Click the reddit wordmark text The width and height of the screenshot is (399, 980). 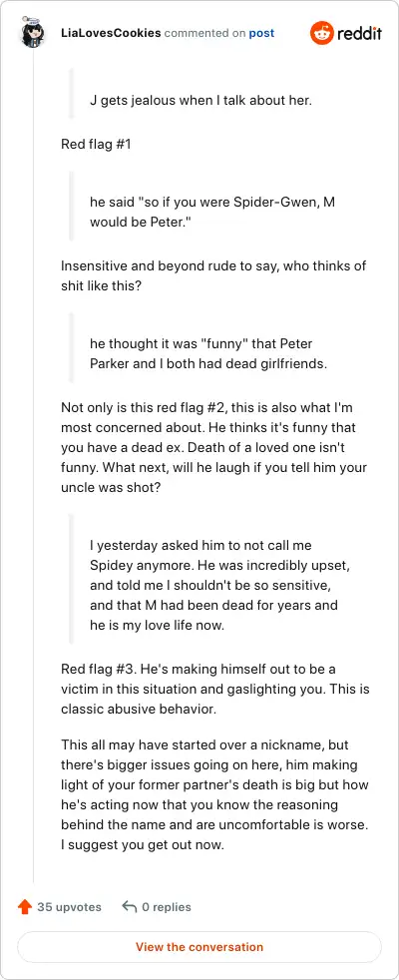pyautogui.click(x=359, y=33)
